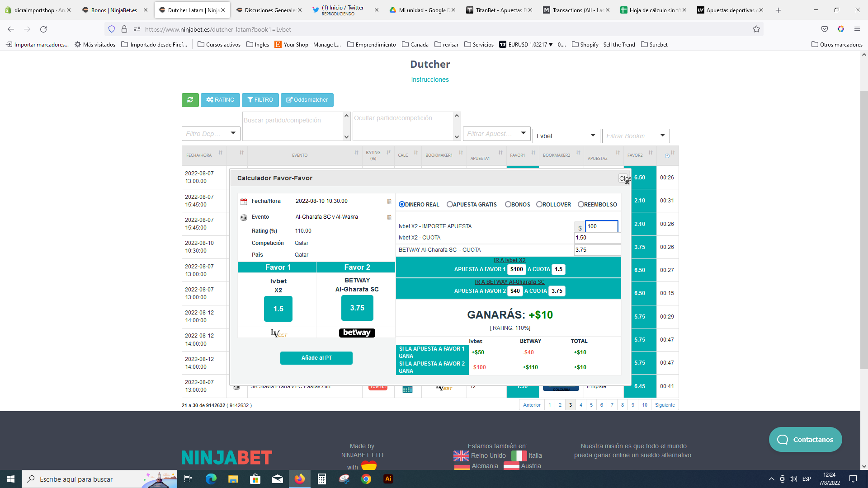Close the Calculador Favor-Favor dialog
The image size is (868, 488).
click(624, 179)
